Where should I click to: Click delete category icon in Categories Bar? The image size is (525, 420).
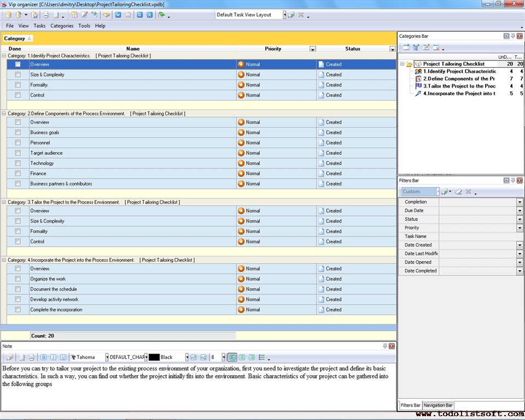pyautogui.click(x=437, y=48)
